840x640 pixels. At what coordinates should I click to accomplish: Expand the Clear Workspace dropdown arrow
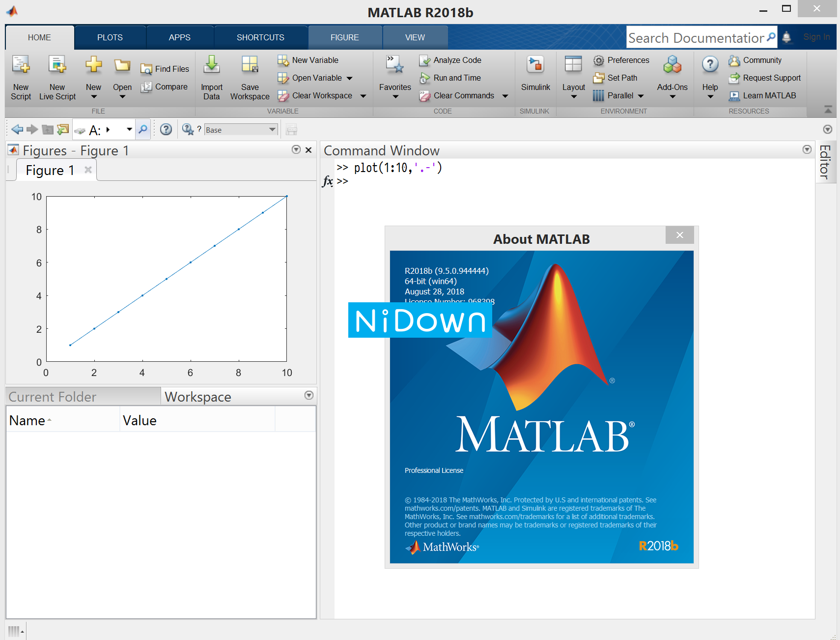click(x=363, y=95)
